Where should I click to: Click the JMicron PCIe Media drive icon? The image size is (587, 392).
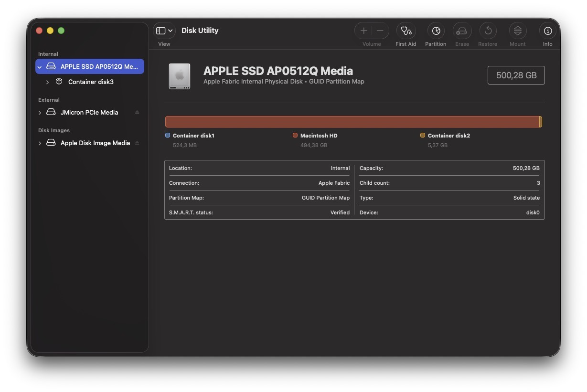pyautogui.click(x=51, y=112)
